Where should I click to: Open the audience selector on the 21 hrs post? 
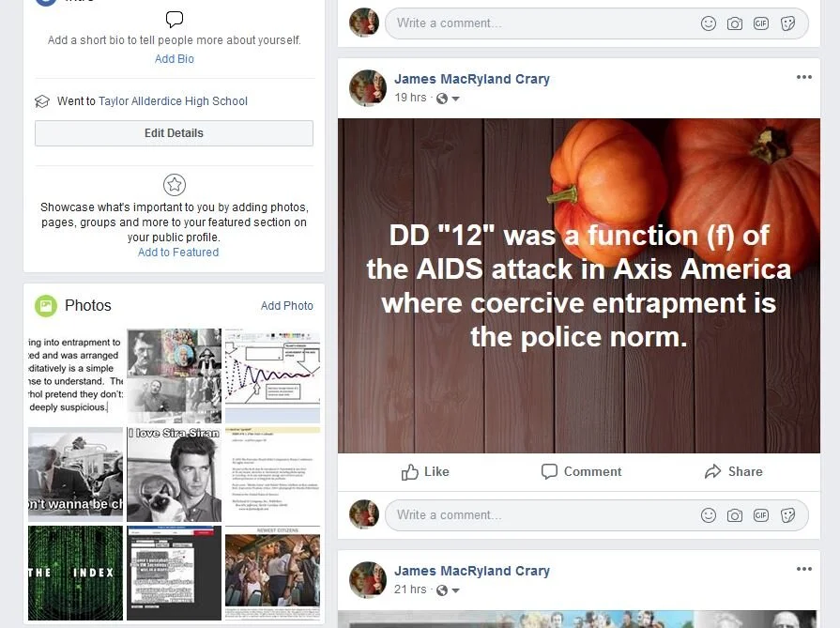[449, 590]
